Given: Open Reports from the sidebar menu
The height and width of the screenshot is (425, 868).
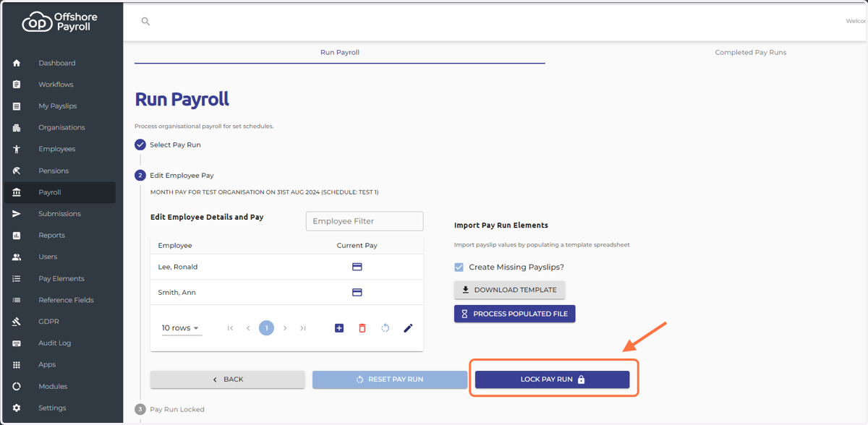Looking at the screenshot, I should (x=52, y=236).
